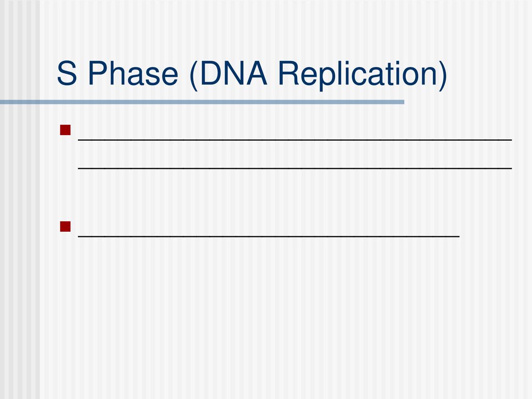Select the second red square bullet
The width and height of the screenshot is (532, 399).
(65, 227)
